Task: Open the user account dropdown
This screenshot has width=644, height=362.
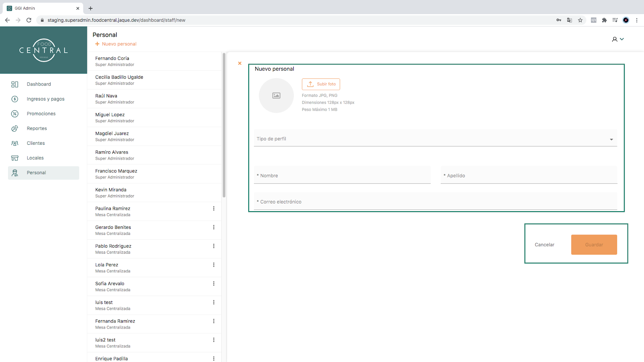Action: coord(618,39)
